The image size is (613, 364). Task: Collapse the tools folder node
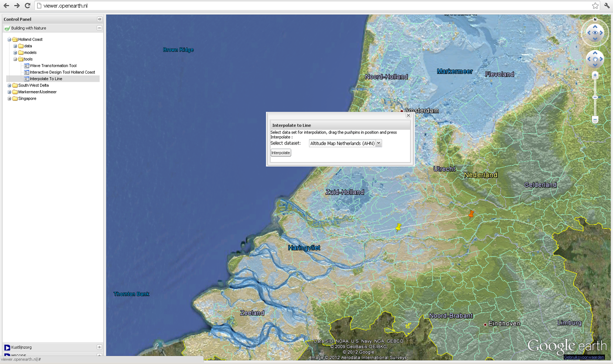click(15, 59)
